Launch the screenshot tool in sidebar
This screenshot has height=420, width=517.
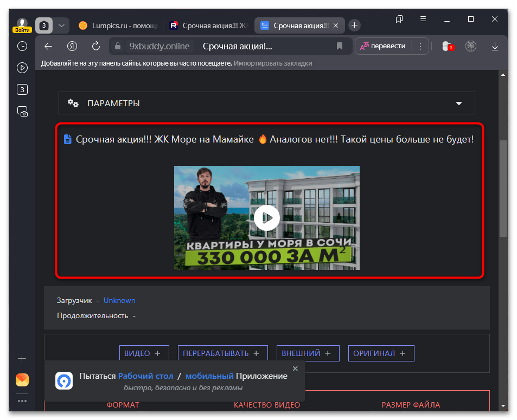pyautogui.click(x=22, y=111)
